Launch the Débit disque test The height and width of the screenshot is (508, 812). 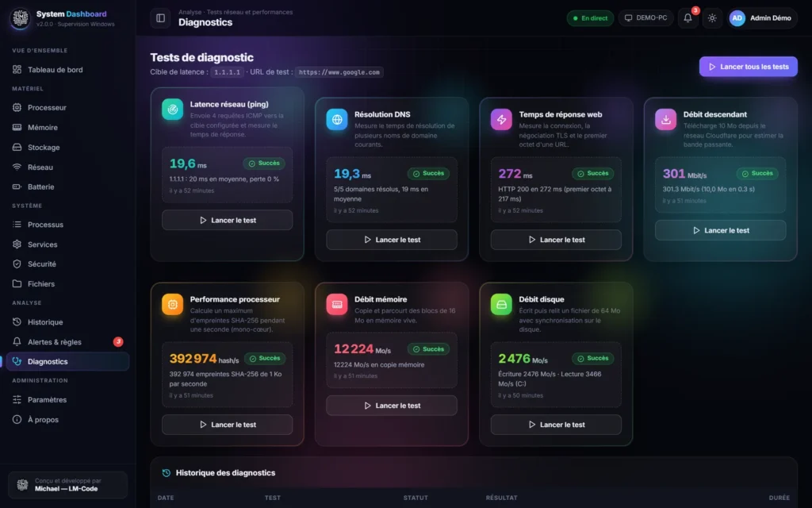(556, 425)
